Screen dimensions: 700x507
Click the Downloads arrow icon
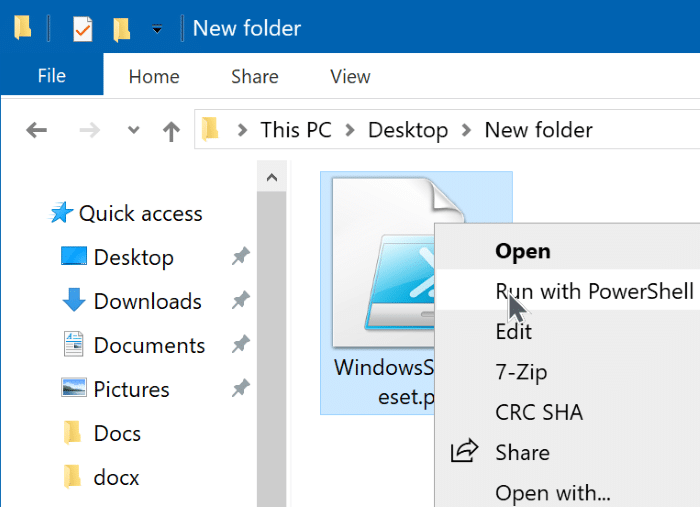[74, 299]
